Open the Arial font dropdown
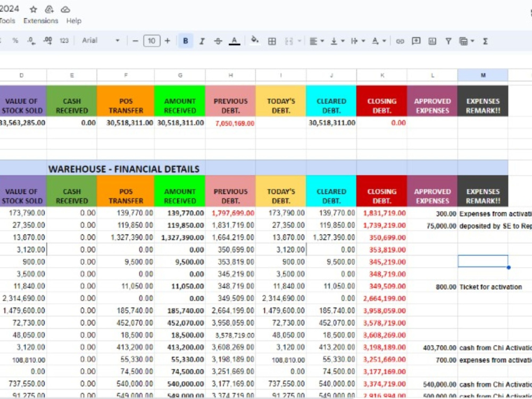 [101, 41]
